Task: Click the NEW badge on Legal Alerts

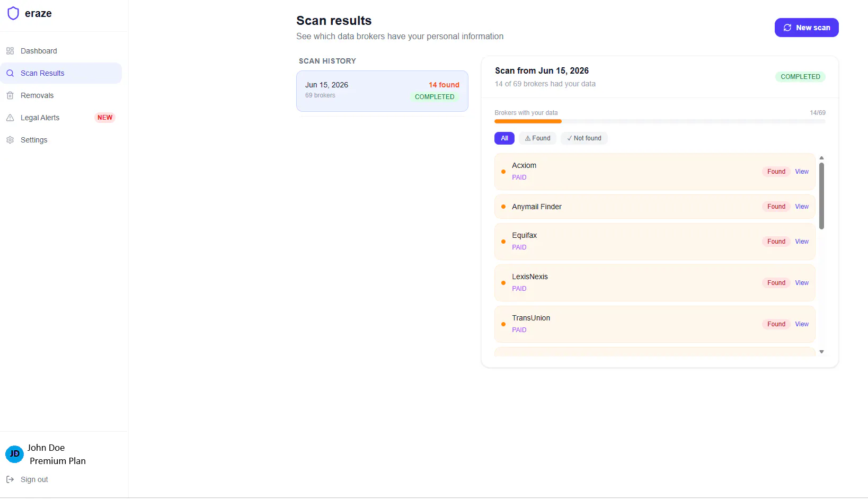Action: 105,118
